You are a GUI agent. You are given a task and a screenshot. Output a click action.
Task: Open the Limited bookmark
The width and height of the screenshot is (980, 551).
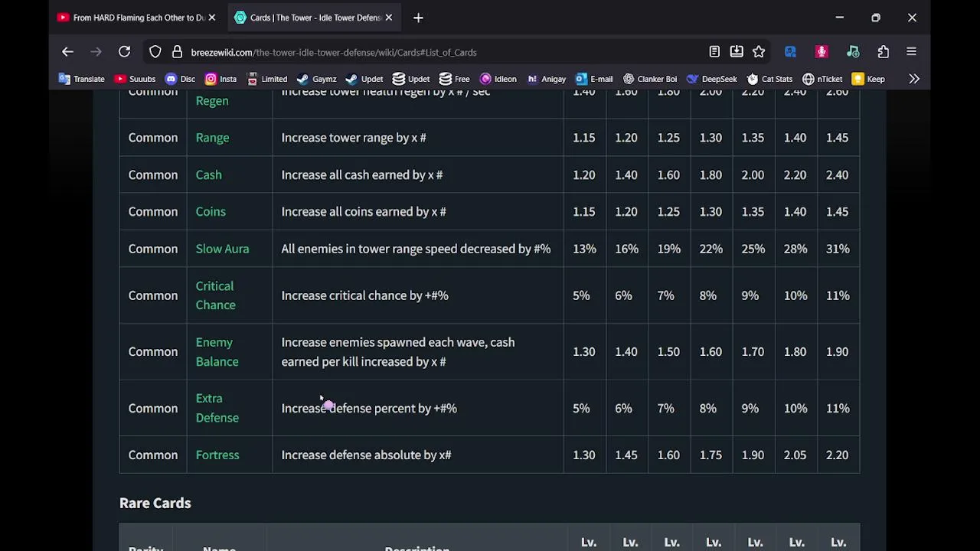click(x=266, y=79)
